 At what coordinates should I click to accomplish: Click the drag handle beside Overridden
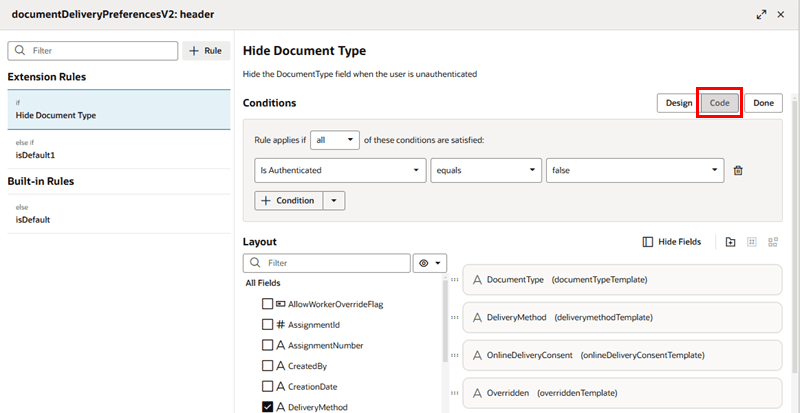click(x=455, y=393)
